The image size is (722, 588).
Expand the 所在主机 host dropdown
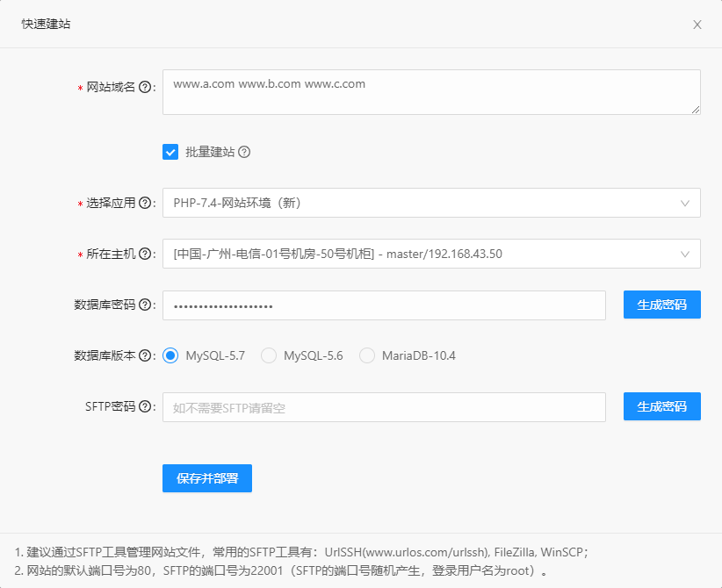430,254
